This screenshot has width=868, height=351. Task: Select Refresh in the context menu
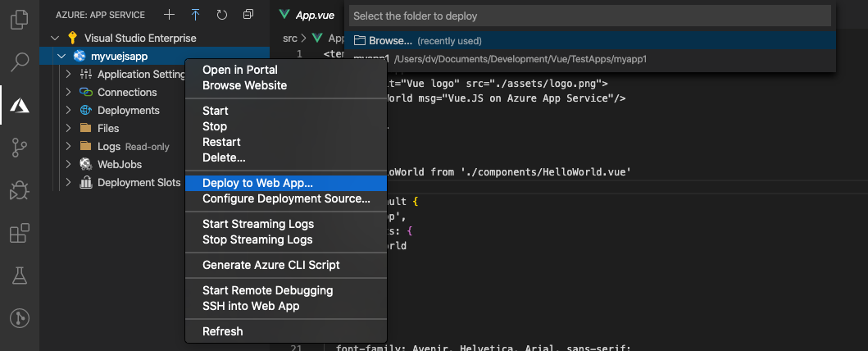(285, 331)
